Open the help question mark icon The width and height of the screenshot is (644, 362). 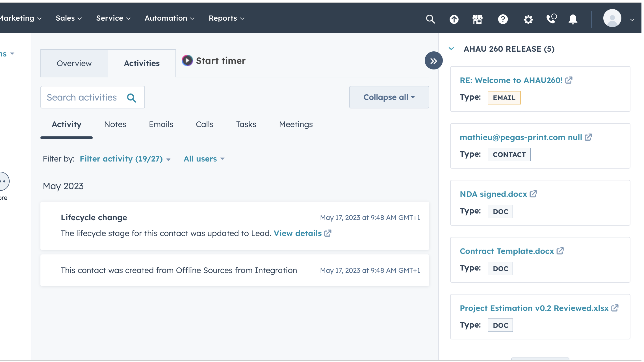point(503,19)
